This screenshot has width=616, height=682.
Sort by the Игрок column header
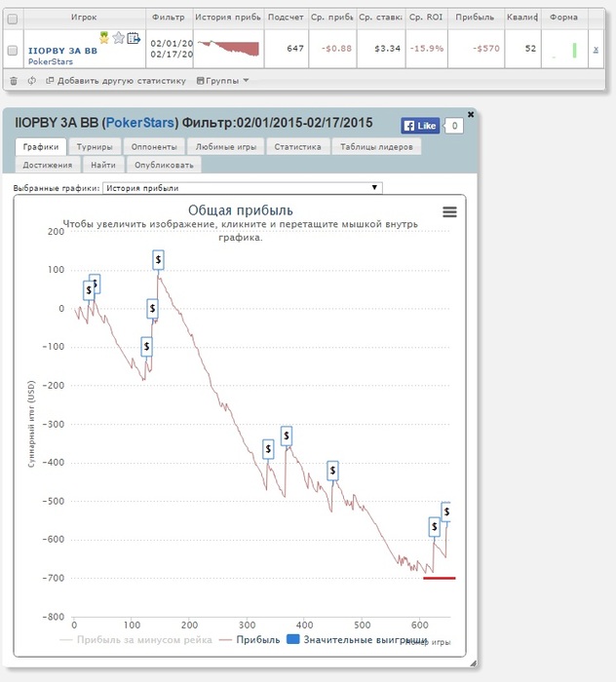point(84,18)
